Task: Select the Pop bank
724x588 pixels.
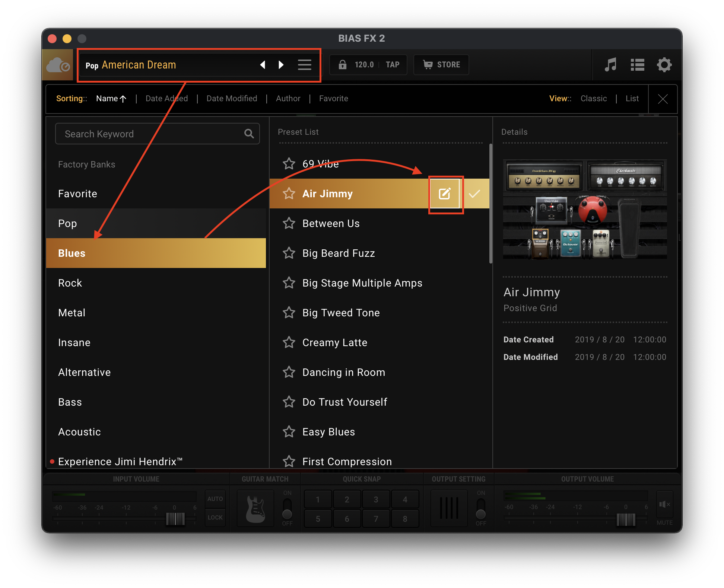Action: (x=156, y=223)
